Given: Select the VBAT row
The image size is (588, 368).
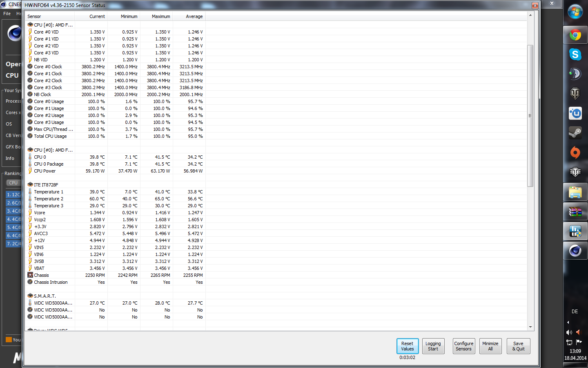Looking at the screenshot, I should coord(115,268).
